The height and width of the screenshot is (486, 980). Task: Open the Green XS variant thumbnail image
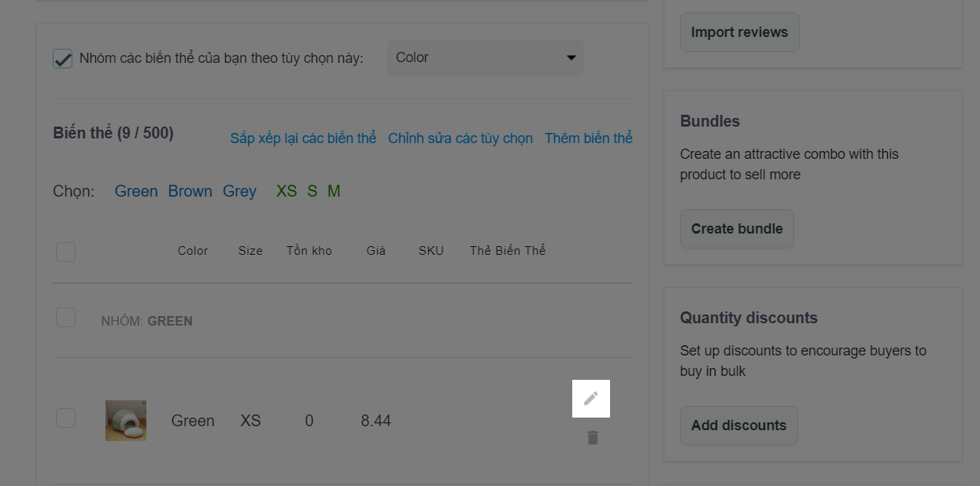(126, 421)
